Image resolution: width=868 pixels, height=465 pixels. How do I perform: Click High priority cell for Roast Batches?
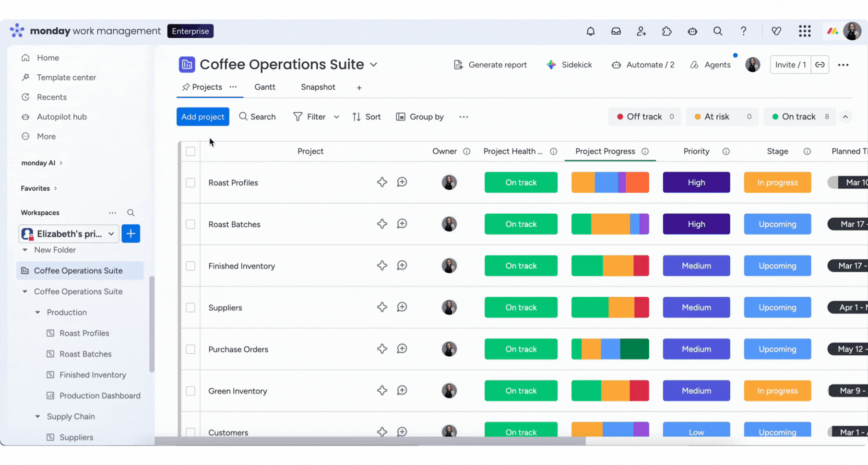tap(696, 224)
